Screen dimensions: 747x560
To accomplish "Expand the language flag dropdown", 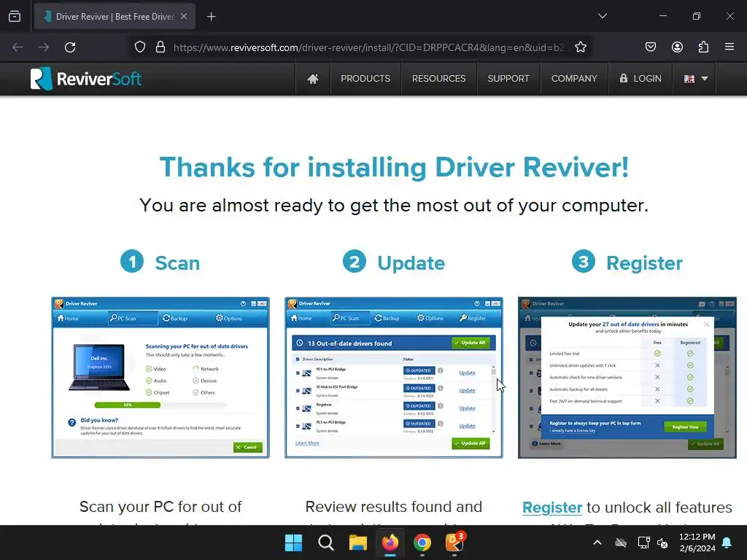I will point(695,79).
